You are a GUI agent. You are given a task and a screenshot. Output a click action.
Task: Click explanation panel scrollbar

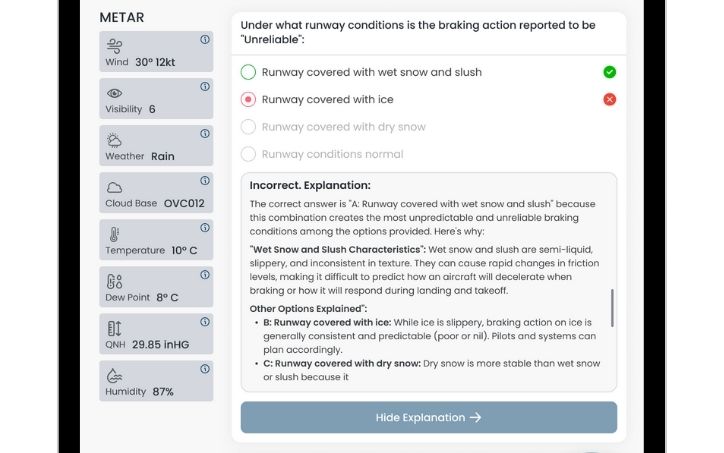[x=611, y=308]
